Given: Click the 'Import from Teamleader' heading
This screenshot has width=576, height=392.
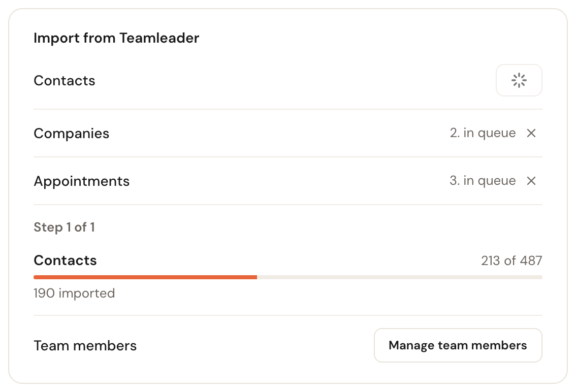Looking at the screenshot, I should (116, 38).
